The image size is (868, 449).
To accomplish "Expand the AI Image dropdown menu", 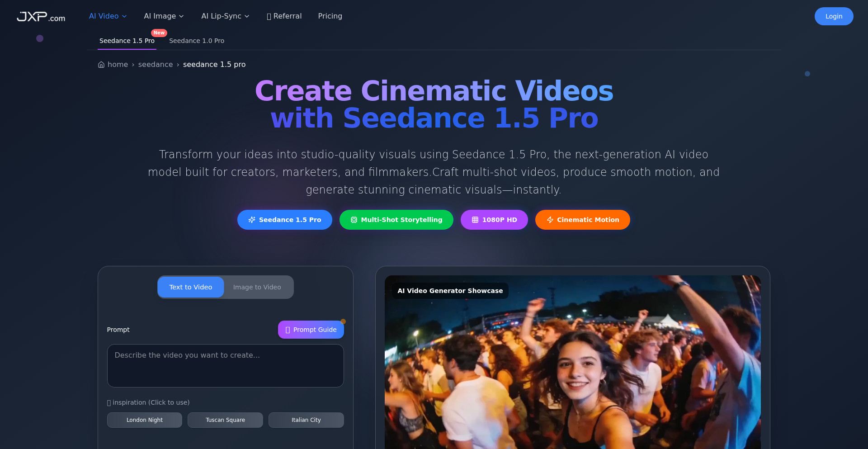I will tap(164, 16).
